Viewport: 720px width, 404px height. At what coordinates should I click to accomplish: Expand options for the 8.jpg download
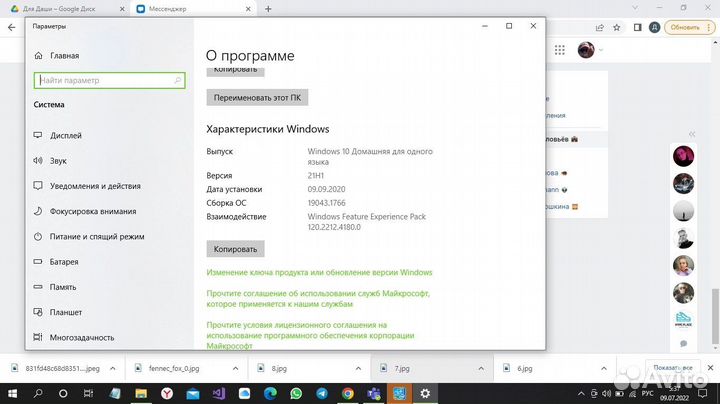click(x=358, y=368)
